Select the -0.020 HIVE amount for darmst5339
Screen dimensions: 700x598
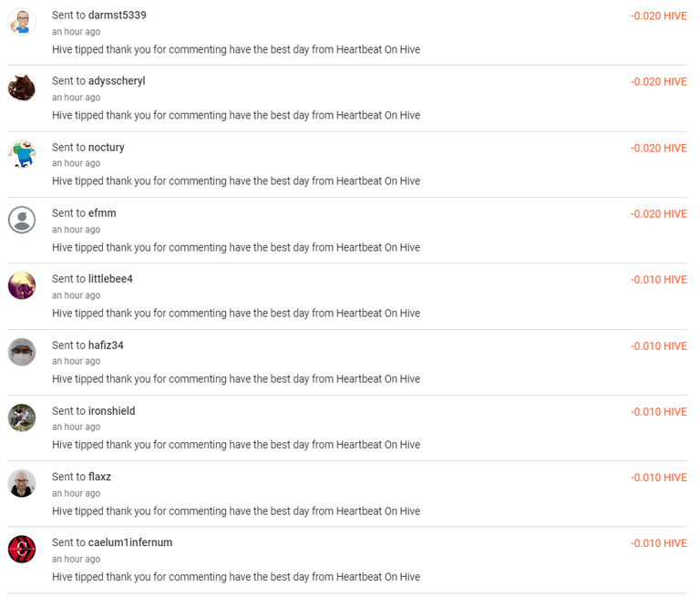[658, 16]
